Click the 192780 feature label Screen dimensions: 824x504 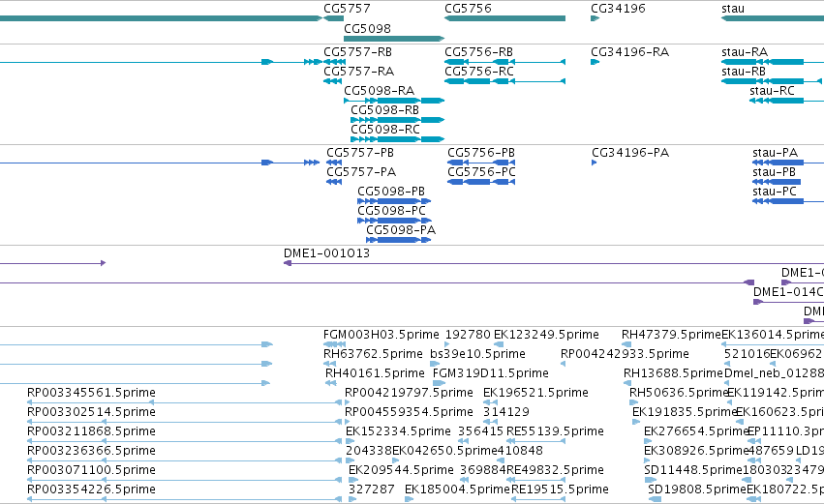click(x=468, y=335)
